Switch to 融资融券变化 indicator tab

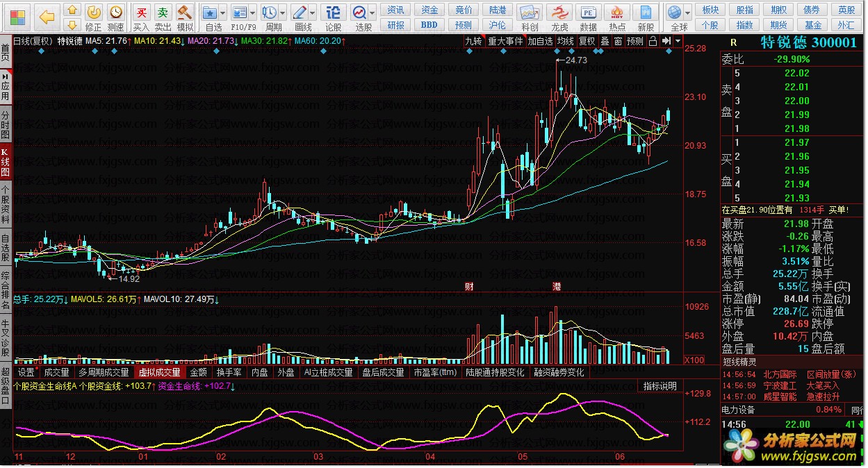click(559, 372)
